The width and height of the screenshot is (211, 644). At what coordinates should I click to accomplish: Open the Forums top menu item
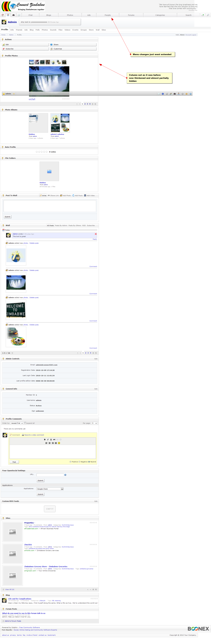coord(131,15)
